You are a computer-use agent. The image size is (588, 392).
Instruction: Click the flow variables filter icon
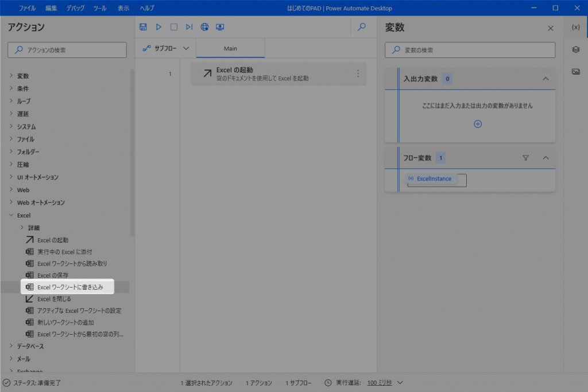tap(526, 158)
